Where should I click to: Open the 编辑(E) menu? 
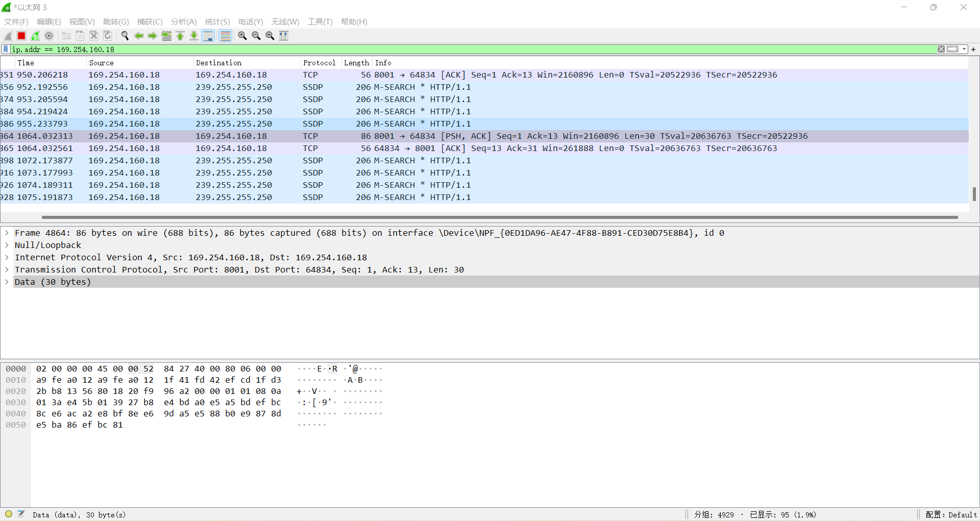pyautogui.click(x=49, y=22)
